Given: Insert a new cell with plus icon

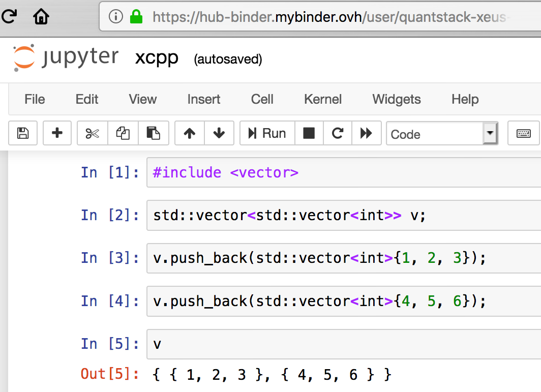Looking at the screenshot, I should [x=57, y=134].
